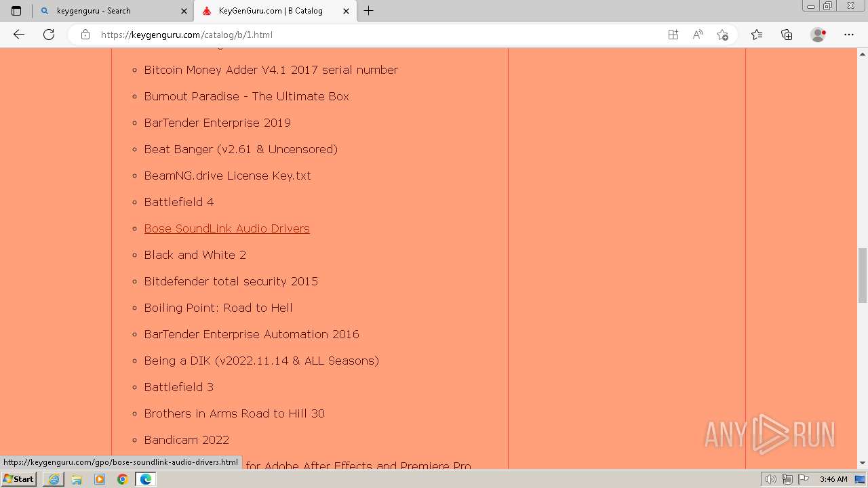Close the KeyGenGuru B Catalog tab
Image resolution: width=868 pixels, height=488 pixels.
click(347, 11)
